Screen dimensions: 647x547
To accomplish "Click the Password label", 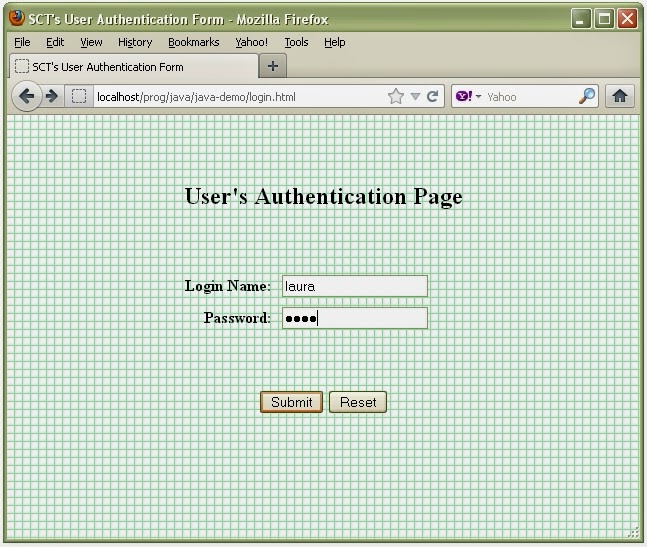I will tap(237, 318).
